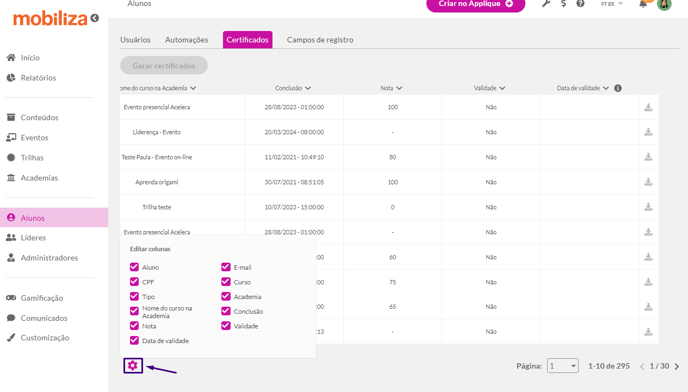Viewport: 688px width, 392px height.
Task: Switch to the Usuários tab
Action: 135,40
